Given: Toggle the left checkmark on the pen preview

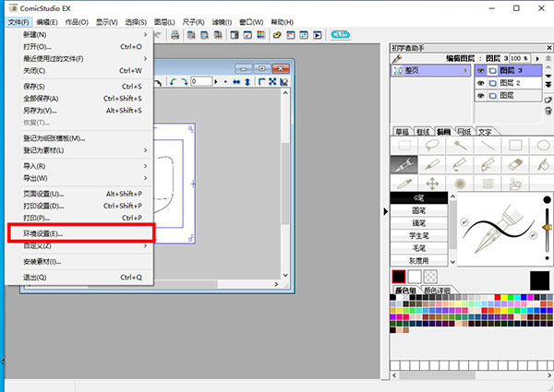Looking at the screenshot, I should point(464,221).
